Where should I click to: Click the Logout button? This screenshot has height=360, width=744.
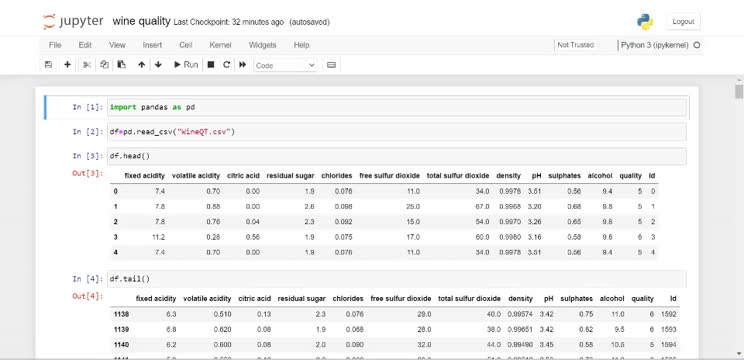(x=683, y=21)
